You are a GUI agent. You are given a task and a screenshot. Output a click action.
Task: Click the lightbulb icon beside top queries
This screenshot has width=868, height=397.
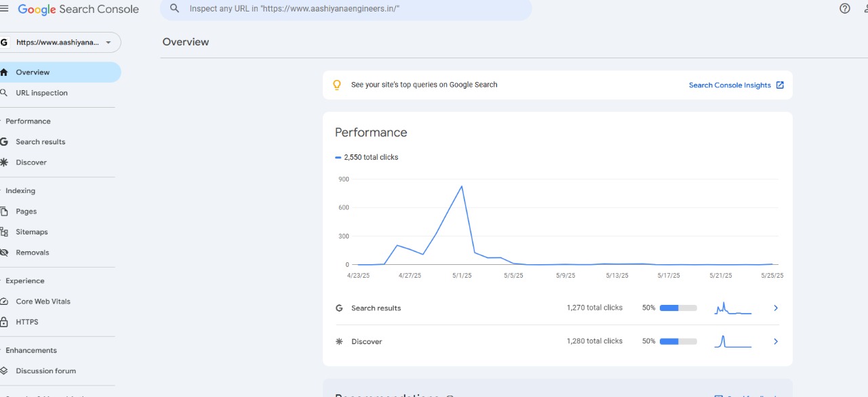pos(337,85)
